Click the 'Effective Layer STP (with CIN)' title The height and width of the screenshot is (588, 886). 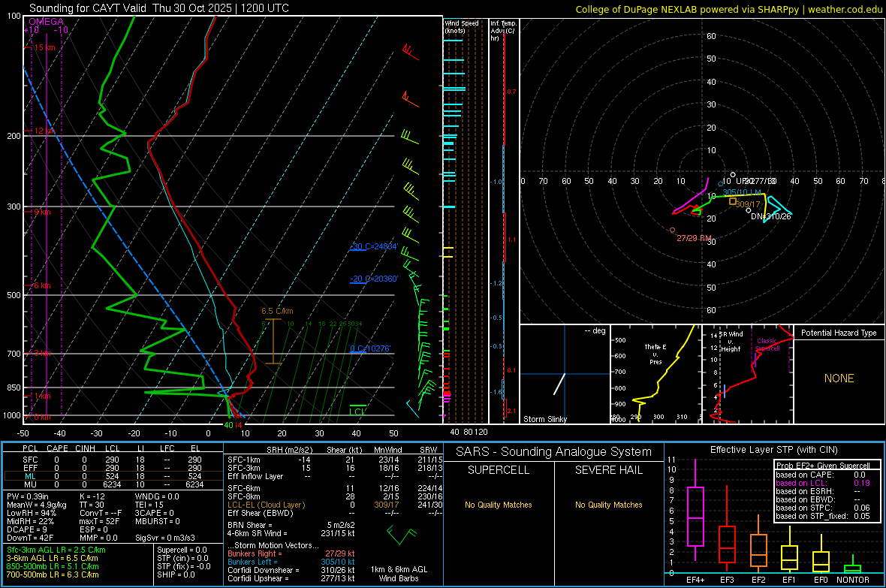click(x=773, y=450)
